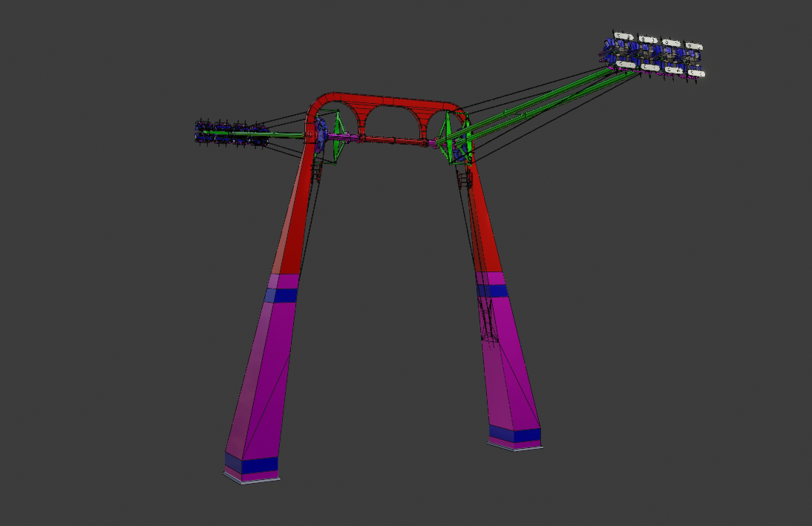Select the left seat gondola cluster

(232, 133)
